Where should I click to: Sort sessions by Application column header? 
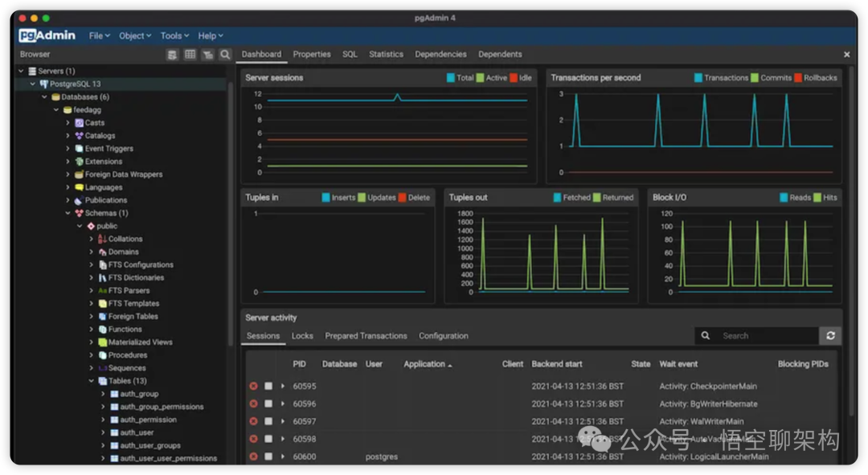pyautogui.click(x=424, y=364)
